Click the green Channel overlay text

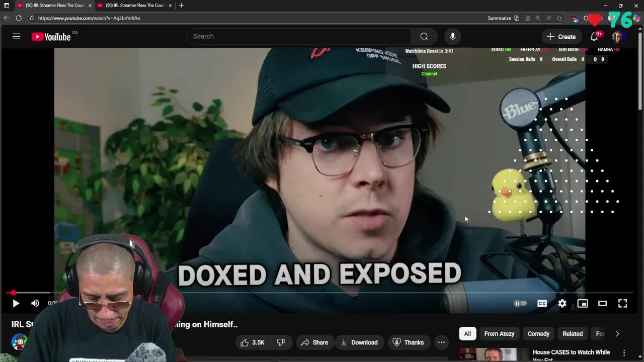pyautogui.click(x=429, y=74)
